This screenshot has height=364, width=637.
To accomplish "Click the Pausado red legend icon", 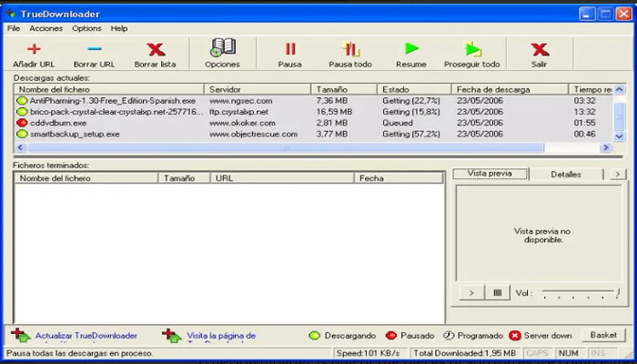I will pyautogui.click(x=390, y=336).
